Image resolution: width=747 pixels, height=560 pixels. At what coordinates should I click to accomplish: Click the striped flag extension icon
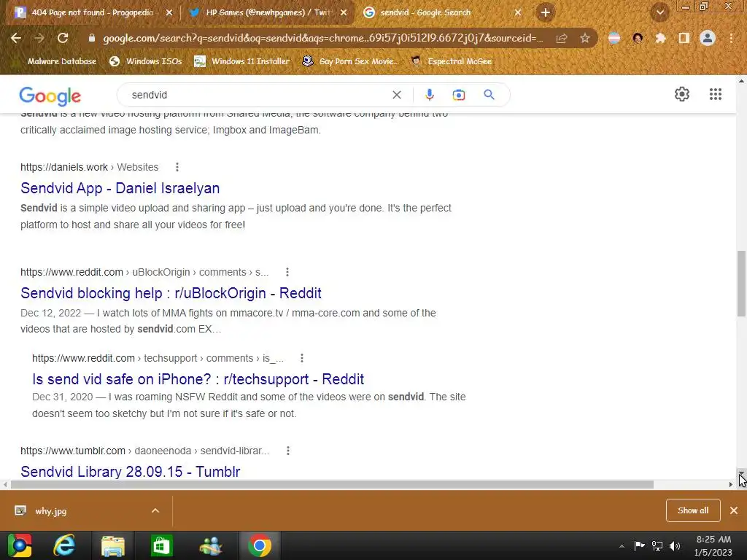[614, 38]
